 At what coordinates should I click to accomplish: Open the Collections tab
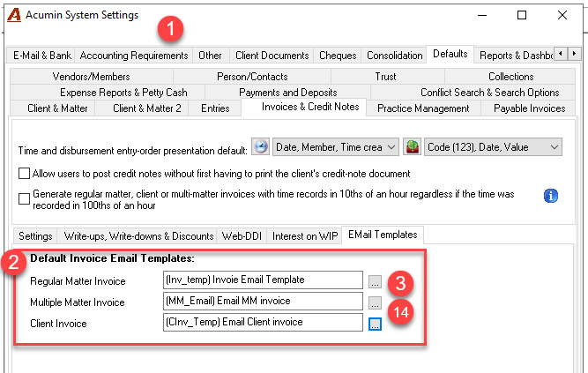pos(510,77)
